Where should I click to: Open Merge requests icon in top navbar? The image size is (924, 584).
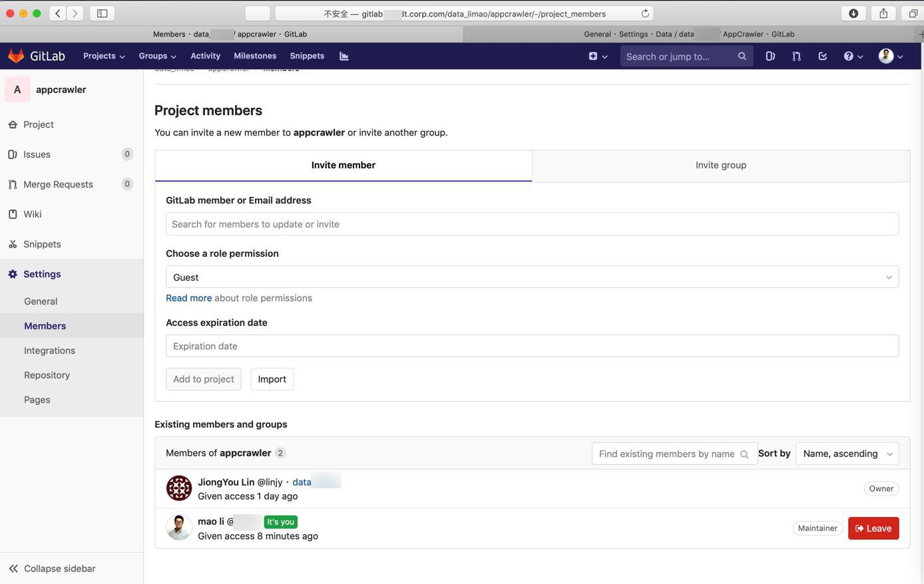pos(796,57)
